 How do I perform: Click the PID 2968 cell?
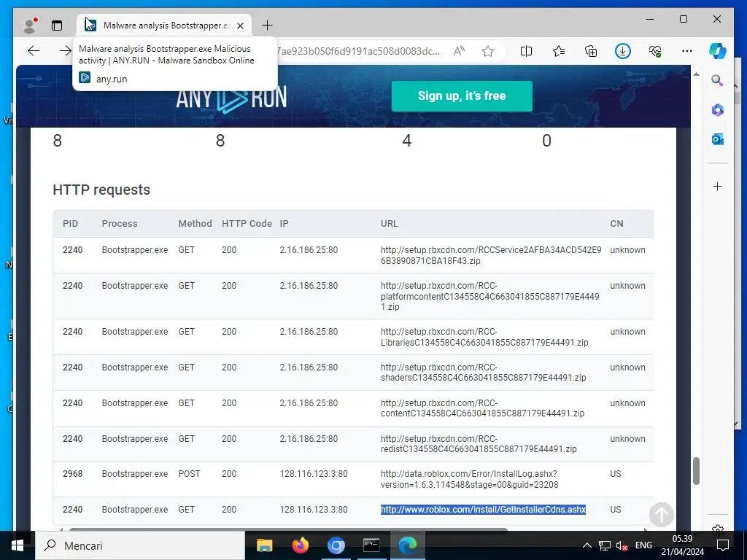[x=72, y=474]
